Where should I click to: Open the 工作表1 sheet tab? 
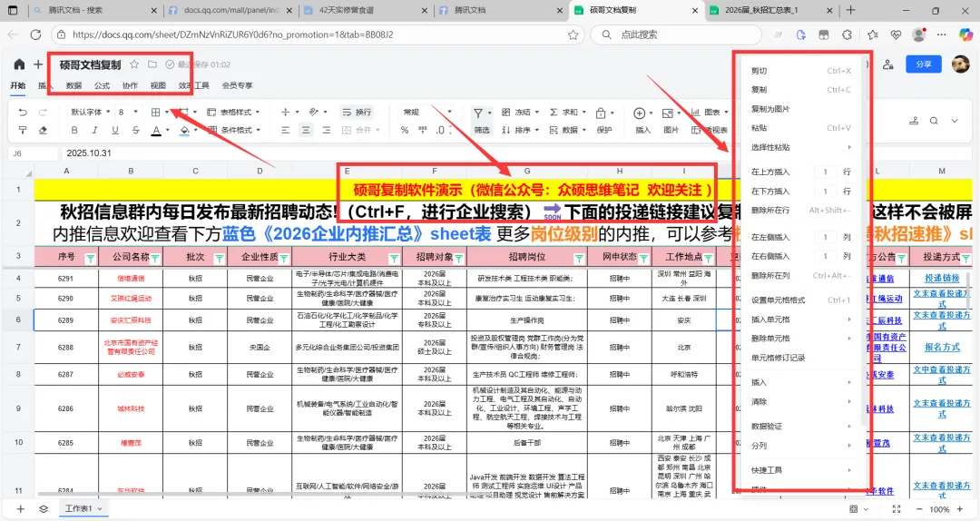point(83,509)
